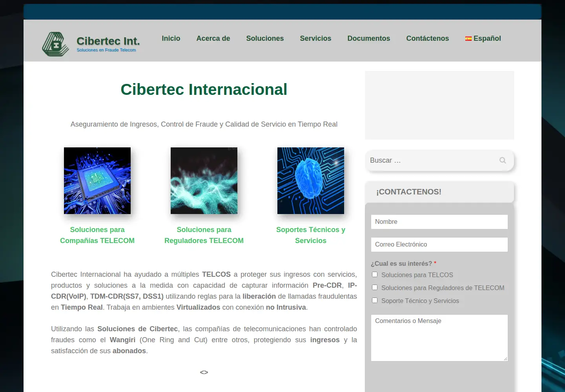Open Soportes Técnicos y Servicios link
Viewport: 565px width, 392px height.
coord(311,235)
